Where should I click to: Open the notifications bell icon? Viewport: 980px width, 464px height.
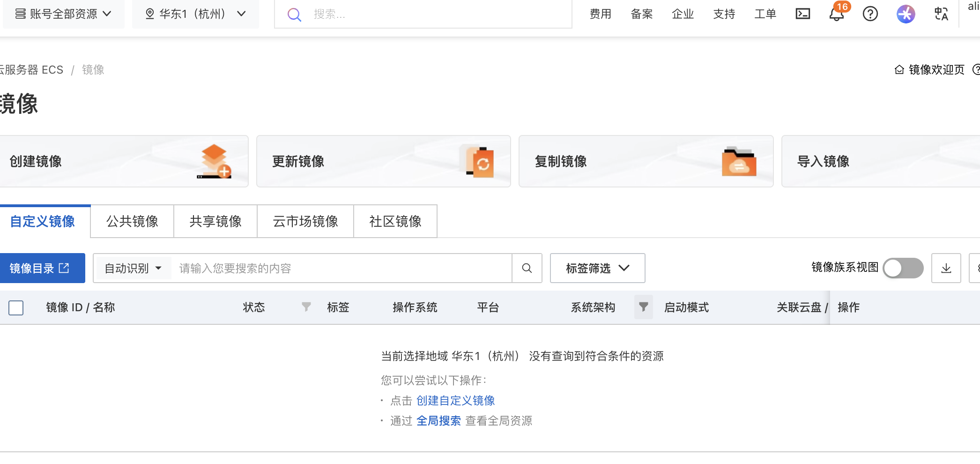(836, 14)
